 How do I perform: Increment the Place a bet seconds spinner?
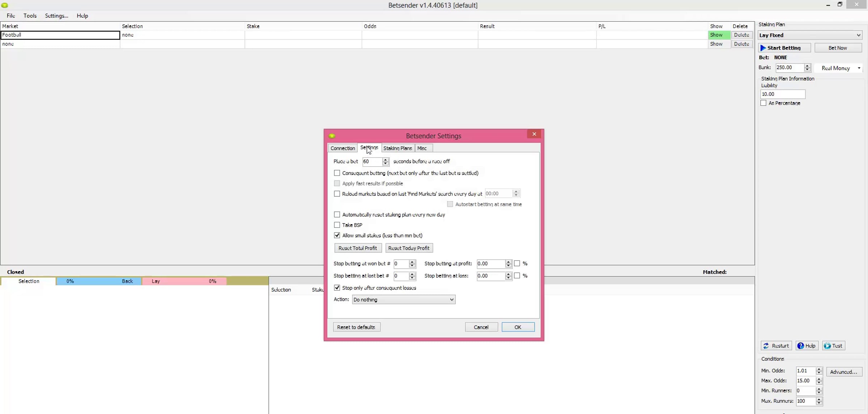pos(386,159)
